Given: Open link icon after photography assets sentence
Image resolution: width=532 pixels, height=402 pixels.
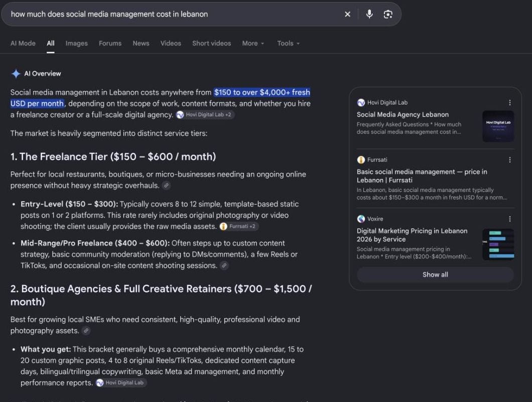Looking at the screenshot, I should tap(86, 331).
